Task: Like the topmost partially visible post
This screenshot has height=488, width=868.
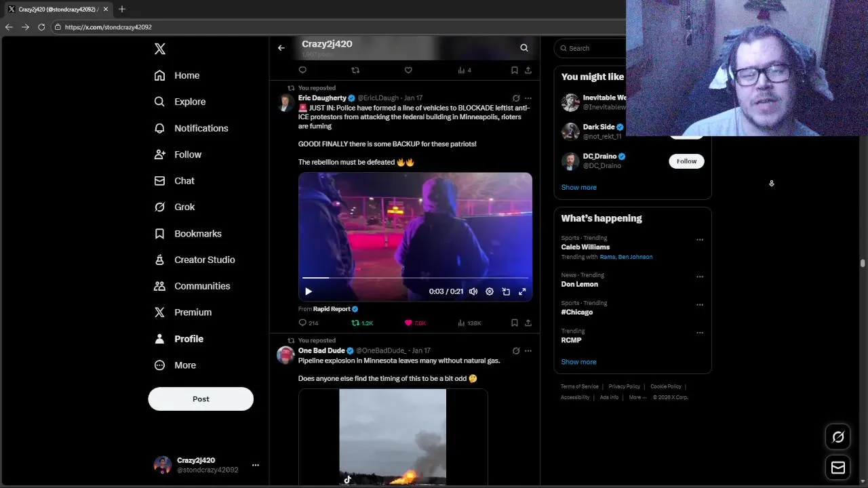Action: (408, 70)
